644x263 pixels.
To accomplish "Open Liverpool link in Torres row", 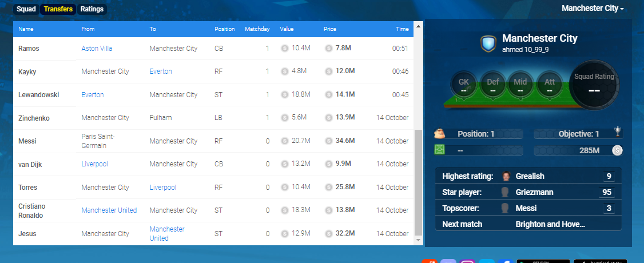I will (162, 188).
